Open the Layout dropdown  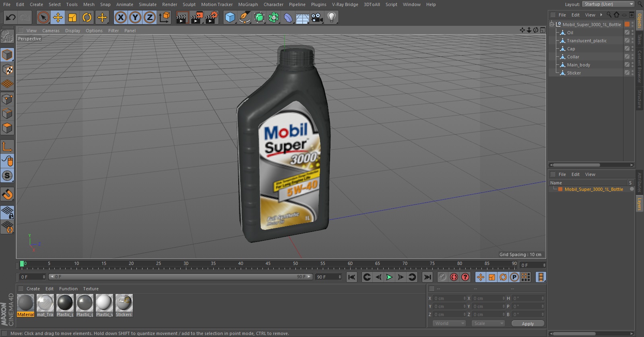(608, 4)
